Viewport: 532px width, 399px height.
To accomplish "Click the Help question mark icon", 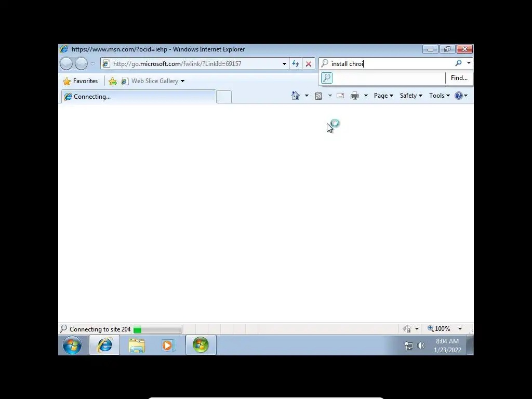I will click(x=458, y=96).
